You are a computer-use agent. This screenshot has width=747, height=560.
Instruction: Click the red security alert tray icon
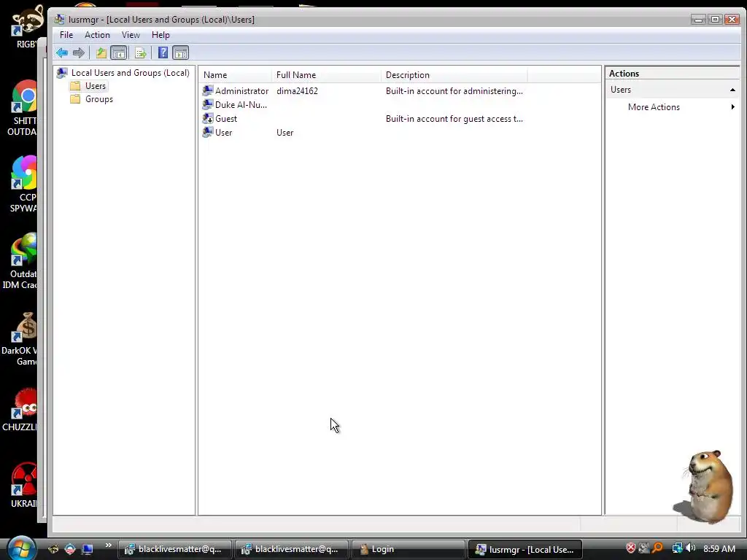point(631,548)
